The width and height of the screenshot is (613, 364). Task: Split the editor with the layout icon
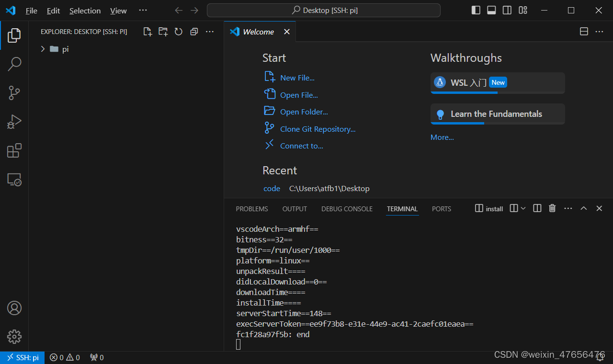584,32
